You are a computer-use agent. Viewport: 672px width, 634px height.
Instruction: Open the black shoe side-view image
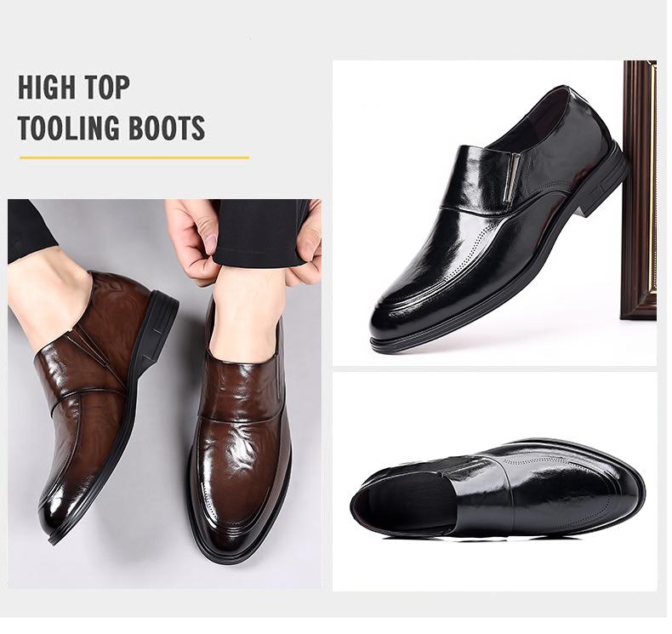494,213
